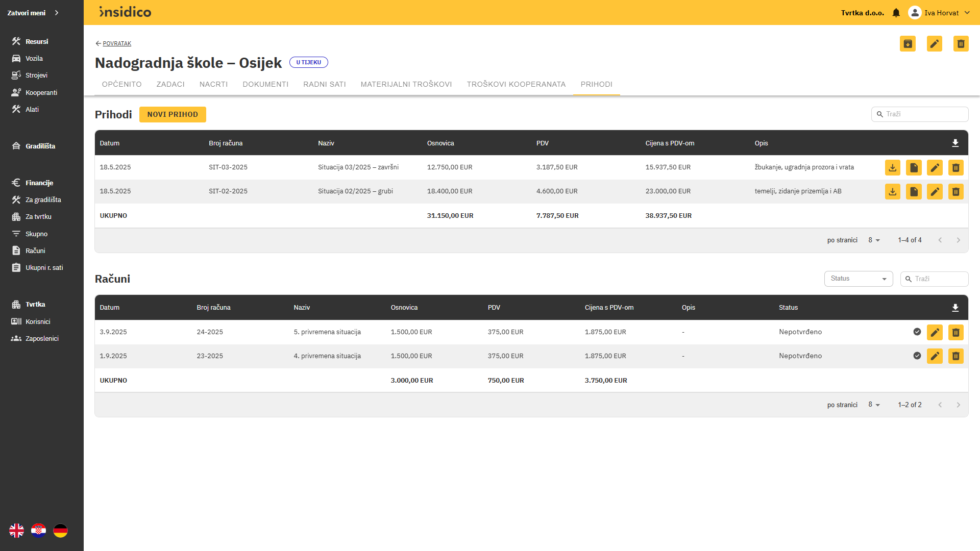Download invoice for SIT-03-2025 row
The image size is (980, 551).
pos(892,167)
